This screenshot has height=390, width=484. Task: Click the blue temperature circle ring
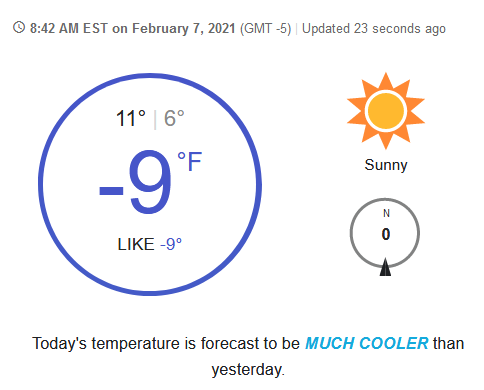[x=150, y=184]
